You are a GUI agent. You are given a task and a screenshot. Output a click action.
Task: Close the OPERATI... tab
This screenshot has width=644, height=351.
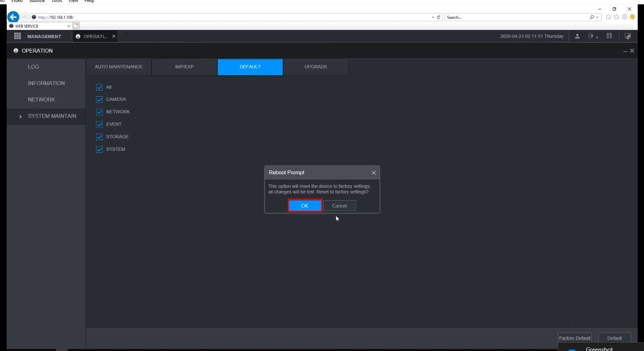114,36
